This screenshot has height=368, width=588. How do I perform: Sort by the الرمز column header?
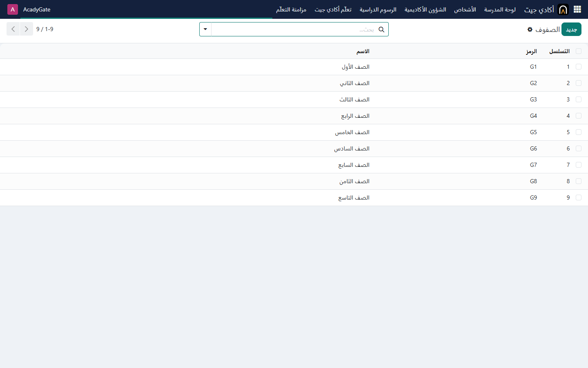tap(531, 51)
